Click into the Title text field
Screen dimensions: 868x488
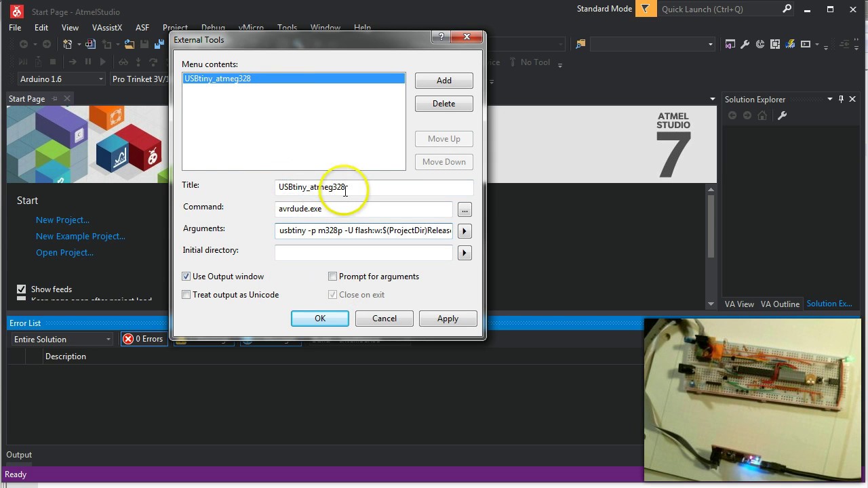tap(374, 188)
